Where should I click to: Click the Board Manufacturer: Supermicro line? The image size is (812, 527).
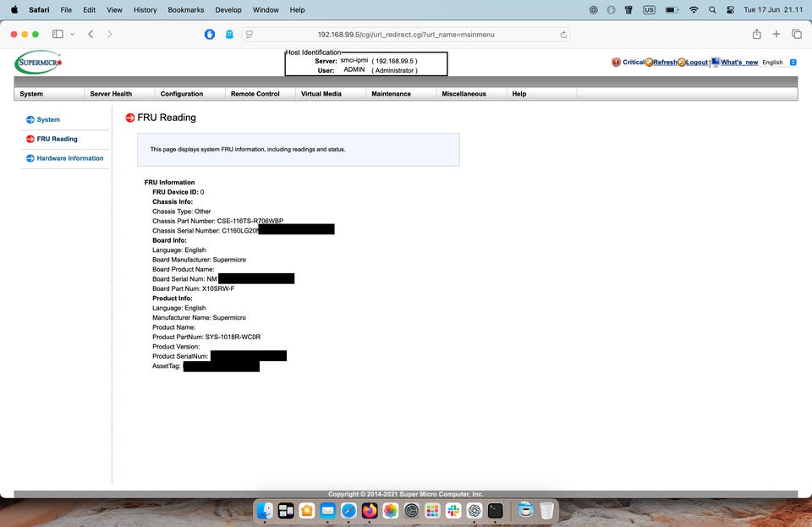(199, 260)
